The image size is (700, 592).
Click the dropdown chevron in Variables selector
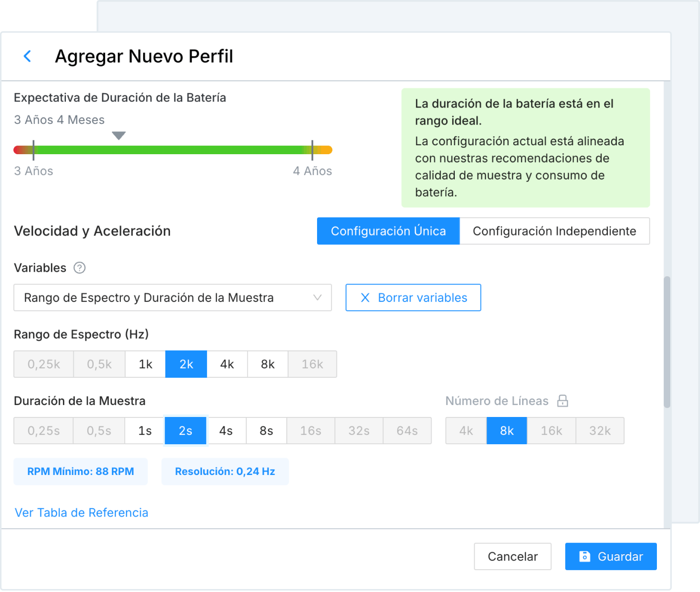[x=318, y=297]
